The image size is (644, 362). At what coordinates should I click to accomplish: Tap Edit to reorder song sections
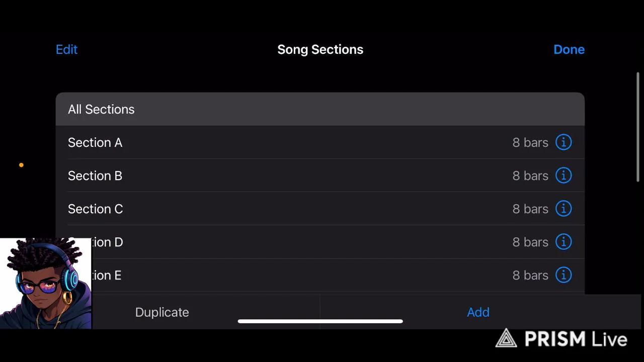[66, 49]
